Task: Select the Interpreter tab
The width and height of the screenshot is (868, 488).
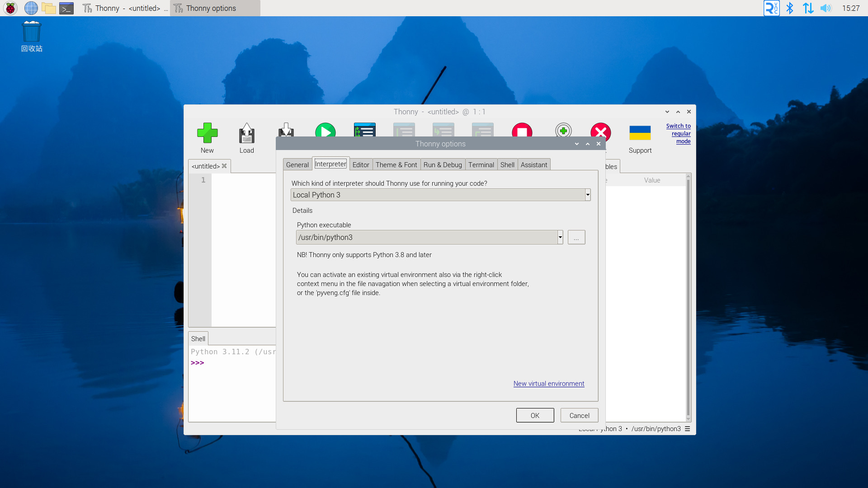Action: (x=331, y=164)
